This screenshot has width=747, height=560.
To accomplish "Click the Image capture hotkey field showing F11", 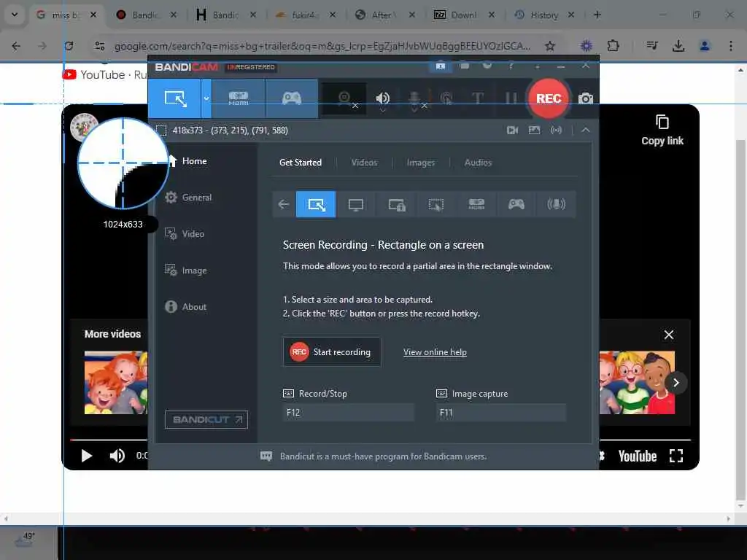I will (x=500, y=413).
